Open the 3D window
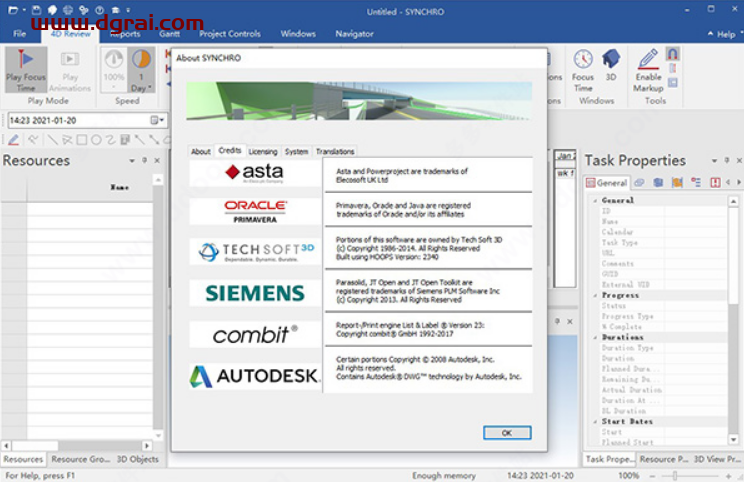The image size is (744, 482). [x=611, y=69]
